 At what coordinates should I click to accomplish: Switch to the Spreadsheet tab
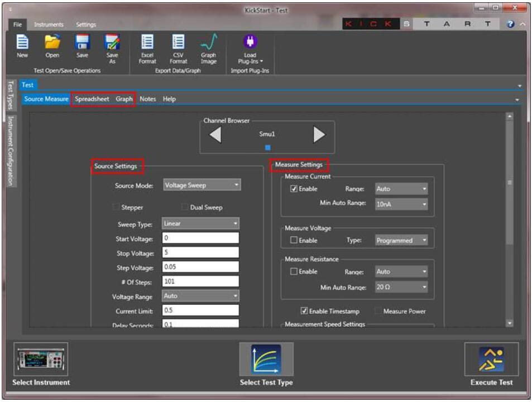(92, 99)
